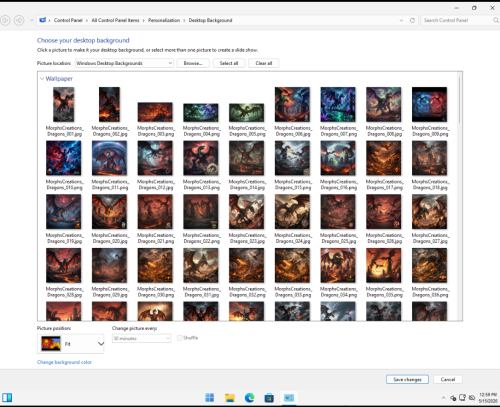
Task: Select wallpaper Dragons_016.png
Action: tap(338, 158)
